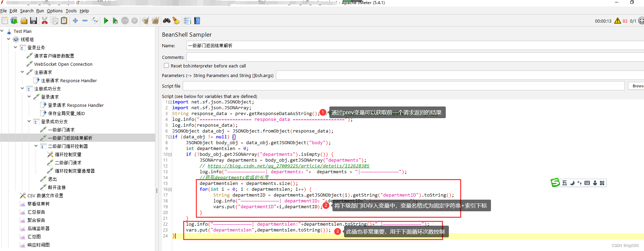
Task: Open the Search menu
Action: (x=27, y=11)
